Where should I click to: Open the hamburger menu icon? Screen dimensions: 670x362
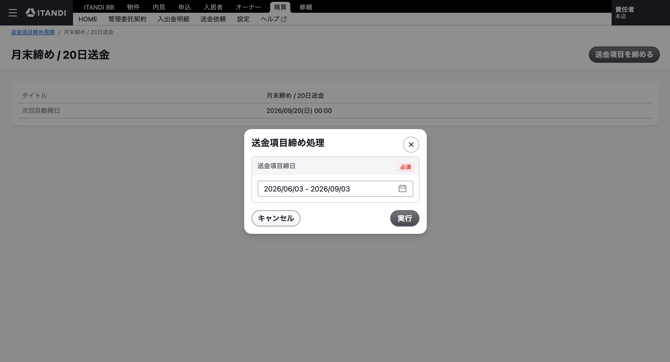click(13, 13)
